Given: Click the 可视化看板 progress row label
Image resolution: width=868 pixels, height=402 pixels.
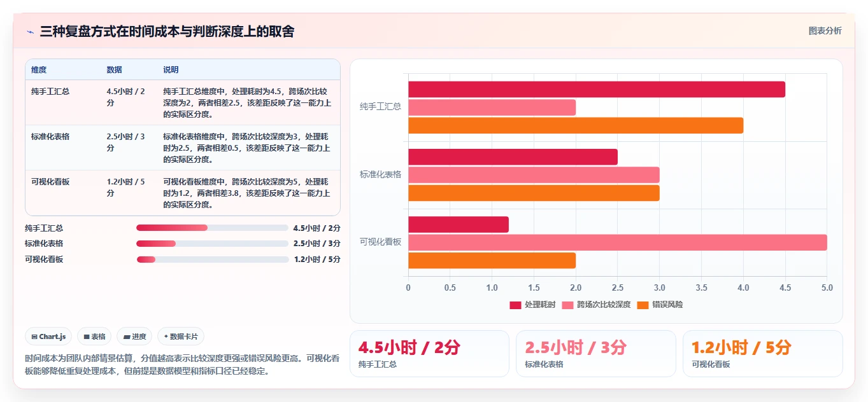Looking at the screenshot, I should tap(44, 259).
